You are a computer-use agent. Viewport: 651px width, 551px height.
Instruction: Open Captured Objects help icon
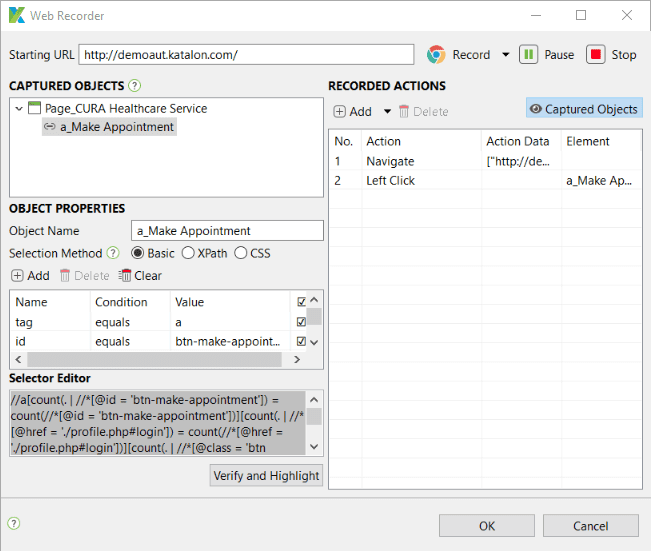click(x=134, y=86)
